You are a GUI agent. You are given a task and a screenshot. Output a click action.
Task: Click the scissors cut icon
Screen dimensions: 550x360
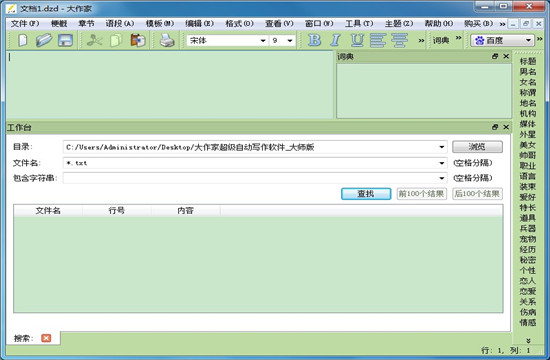point(94,40)
